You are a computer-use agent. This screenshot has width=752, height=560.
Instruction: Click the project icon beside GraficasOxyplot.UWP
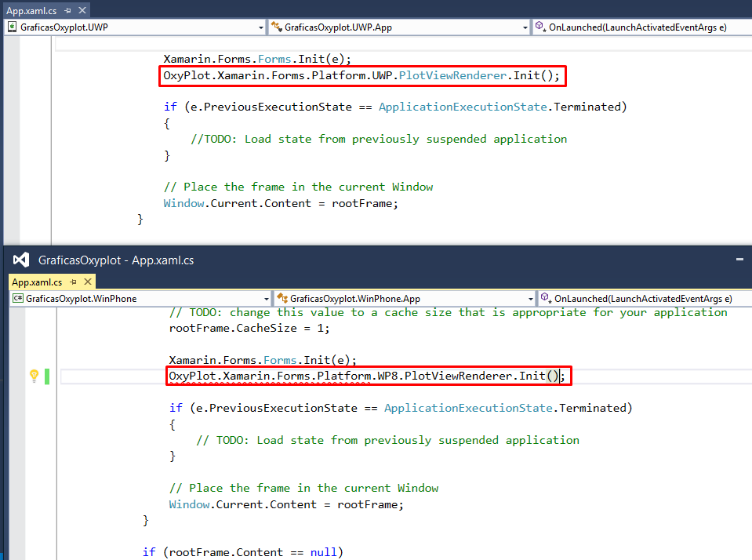tap(11, 26)
